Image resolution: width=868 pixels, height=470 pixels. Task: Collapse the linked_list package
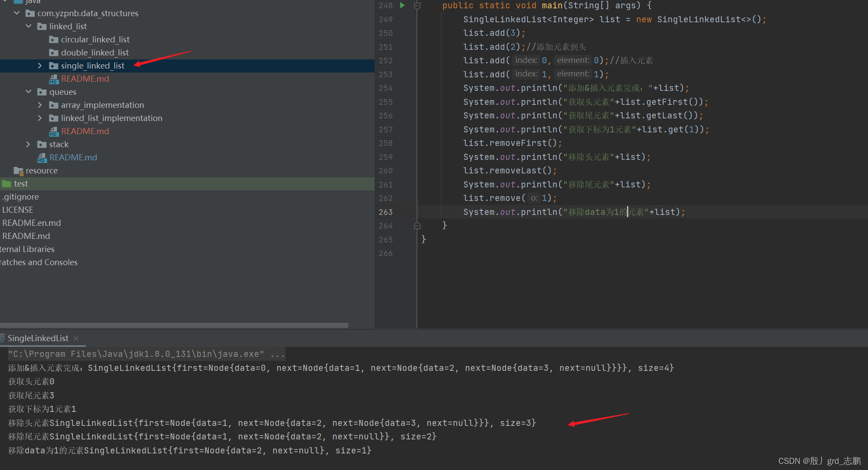28,26
